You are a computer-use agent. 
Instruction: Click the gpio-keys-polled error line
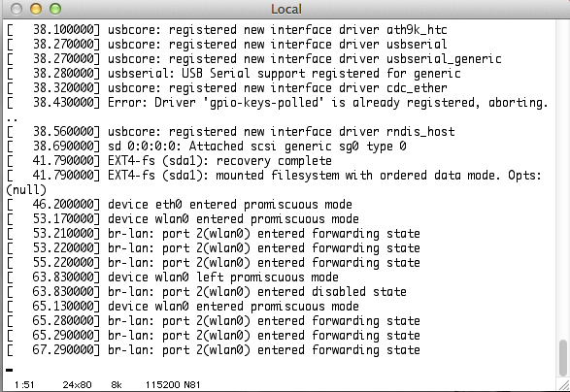[x=277, y=103]
